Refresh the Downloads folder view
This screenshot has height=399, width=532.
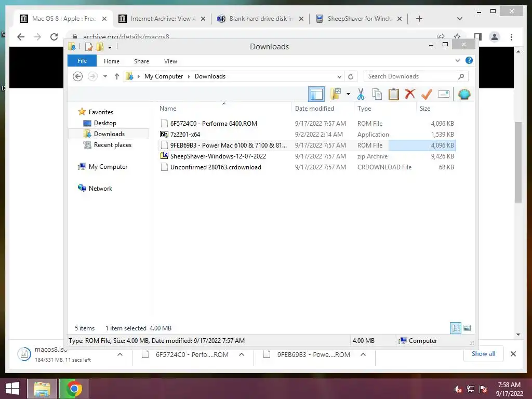(351, 76)
